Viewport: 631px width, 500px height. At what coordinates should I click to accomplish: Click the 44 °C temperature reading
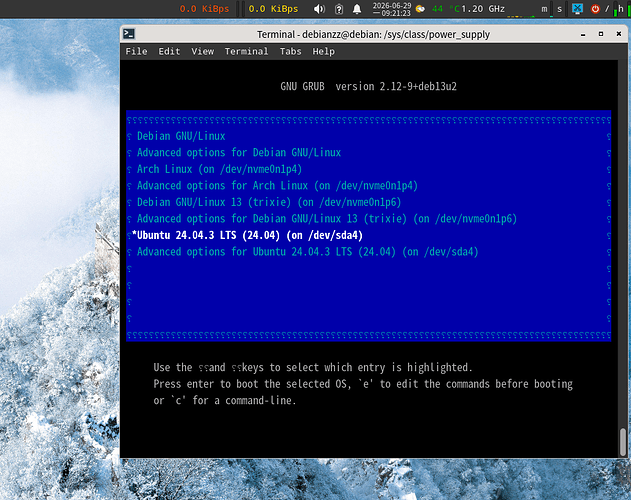click(445, 9)
